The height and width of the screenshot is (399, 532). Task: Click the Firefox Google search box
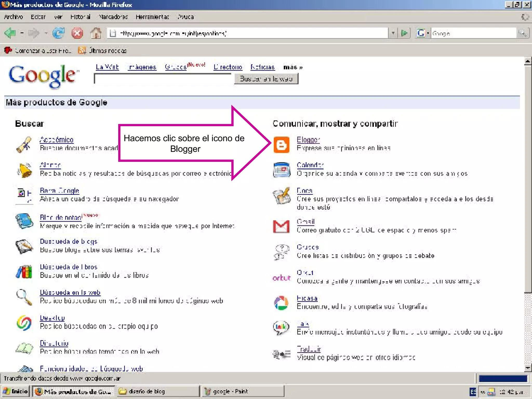tap(473, 33)
